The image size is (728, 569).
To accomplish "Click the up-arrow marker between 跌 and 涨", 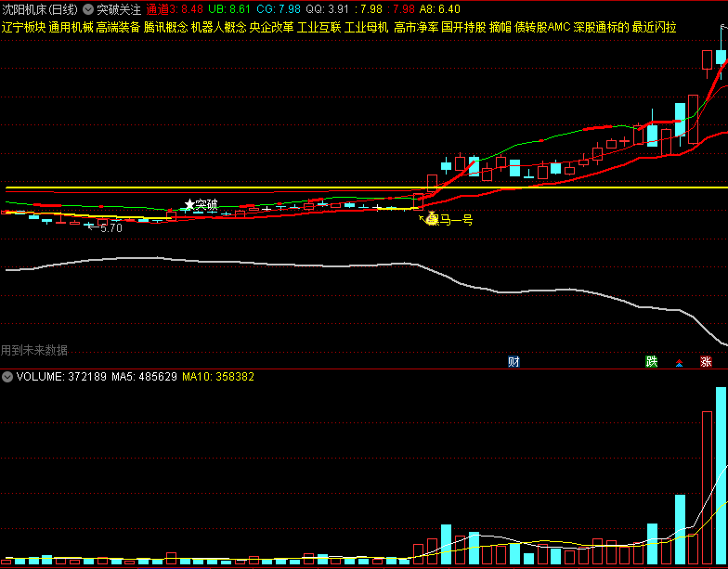I will pos(680,363).
